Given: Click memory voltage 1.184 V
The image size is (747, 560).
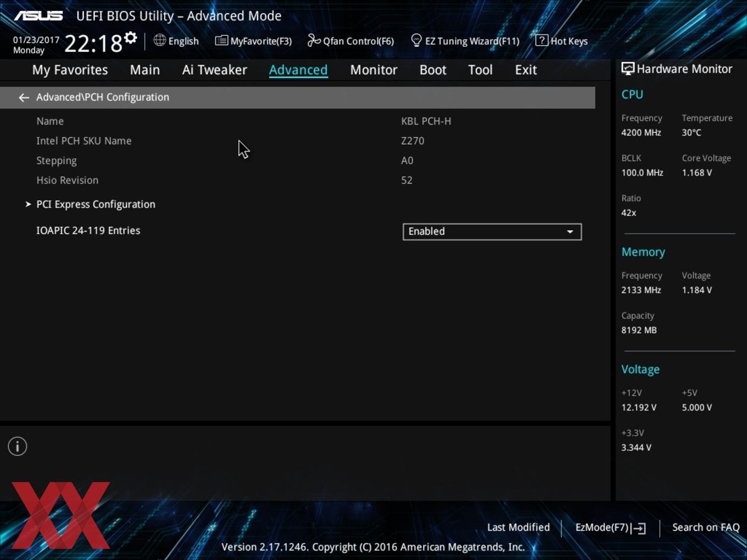Looking at the screenshot, I should pyautogui.click(x=696, y=290).
